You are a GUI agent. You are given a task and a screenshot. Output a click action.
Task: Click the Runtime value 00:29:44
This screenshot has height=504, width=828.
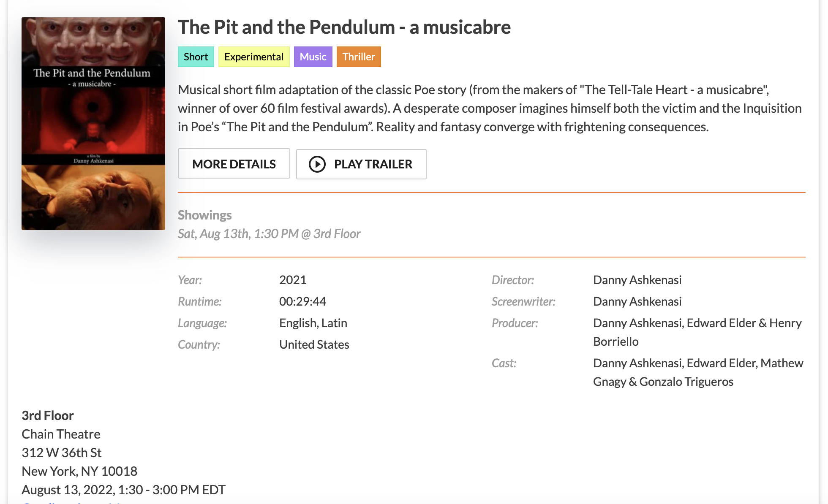[x=302, y=302]
